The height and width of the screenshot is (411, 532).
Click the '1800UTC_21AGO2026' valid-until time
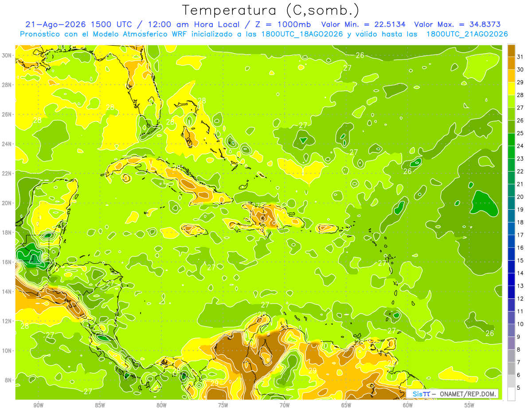point(467,34)
